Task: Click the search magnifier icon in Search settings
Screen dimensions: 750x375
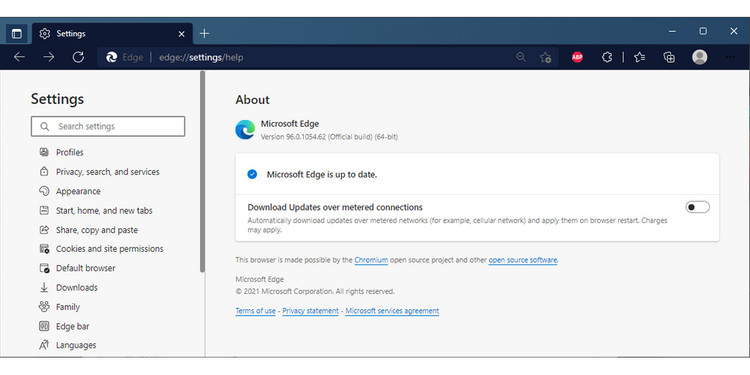Action: [x=44, y=127]
